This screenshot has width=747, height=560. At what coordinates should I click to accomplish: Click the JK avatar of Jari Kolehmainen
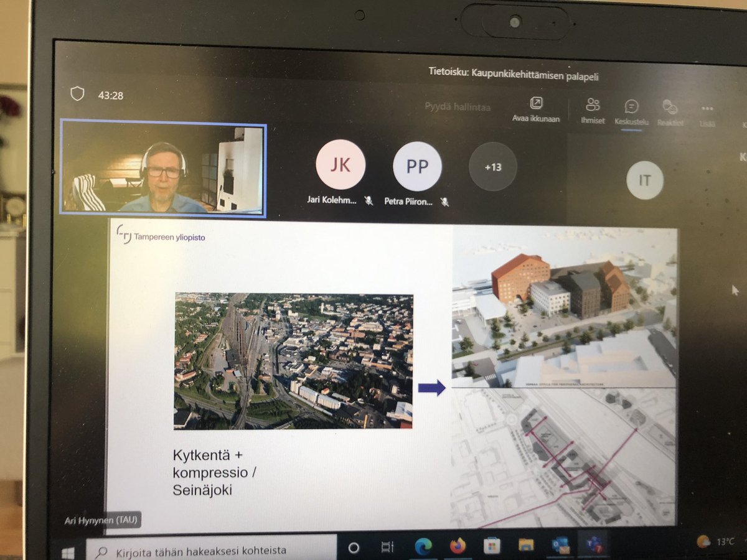[x=341, y=165]
